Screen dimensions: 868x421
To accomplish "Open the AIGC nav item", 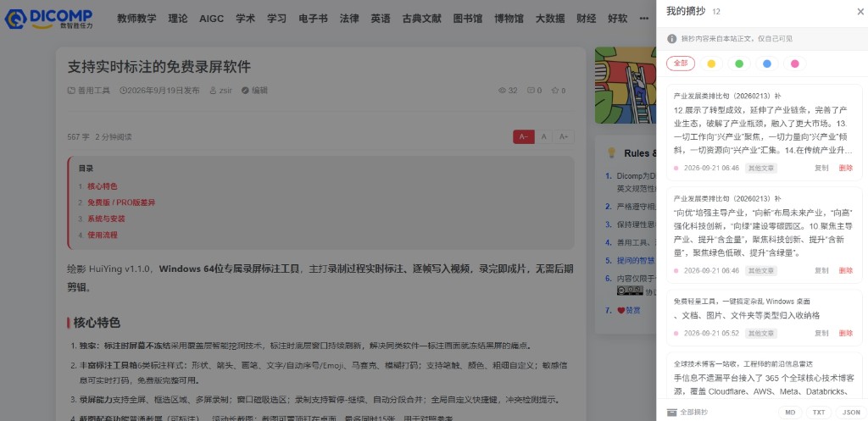I will point(211,19).
